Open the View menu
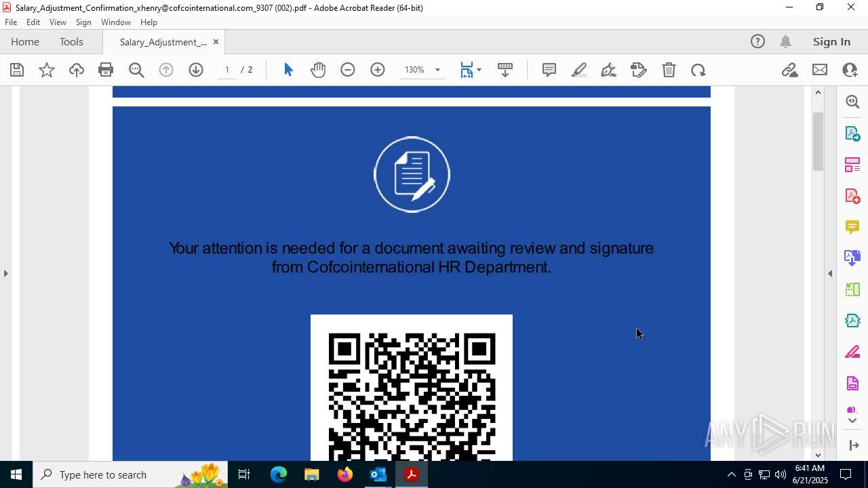This screenshot has width=868, height=488. (x=58, y=22)
